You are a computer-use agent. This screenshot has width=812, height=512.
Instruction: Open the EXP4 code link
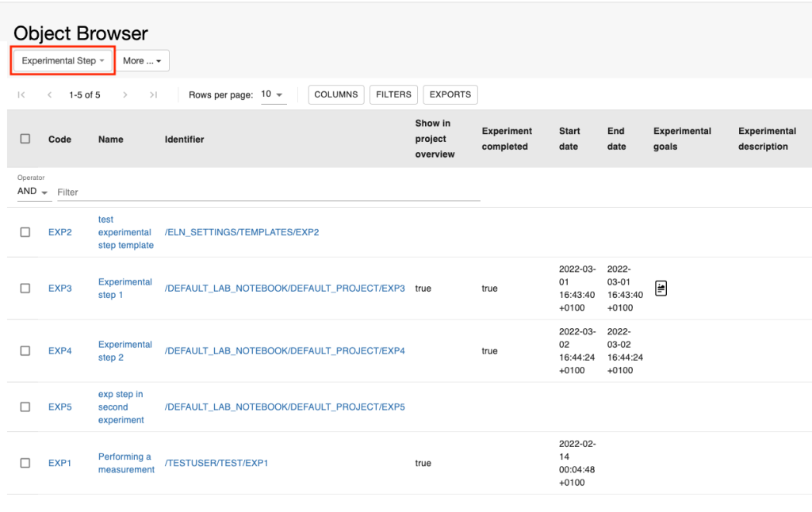pyautogui.click(x=60, y=351)
